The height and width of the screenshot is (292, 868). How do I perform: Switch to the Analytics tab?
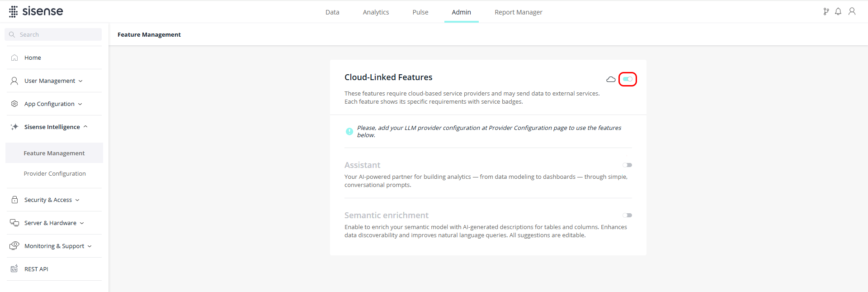pos(376,12)
